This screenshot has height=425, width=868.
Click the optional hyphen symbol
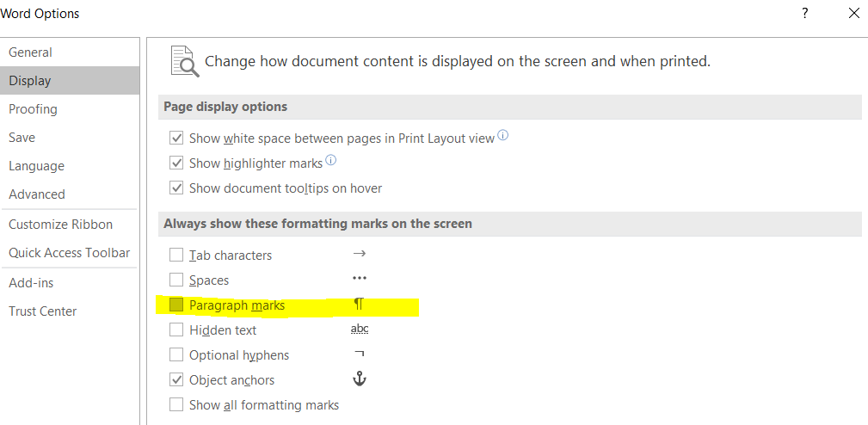360,353
